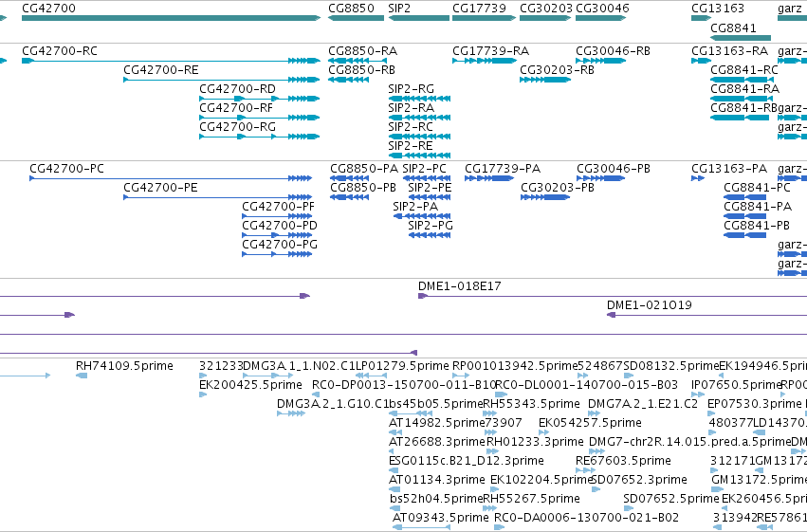Click transcript SIP2-RE label
807x532 pixels.
[x=411, y=146]
